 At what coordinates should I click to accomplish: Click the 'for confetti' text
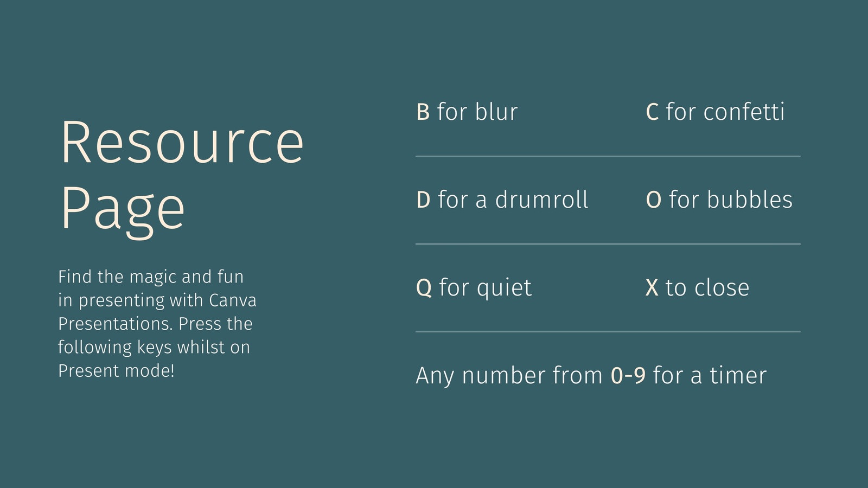[725, 112]
